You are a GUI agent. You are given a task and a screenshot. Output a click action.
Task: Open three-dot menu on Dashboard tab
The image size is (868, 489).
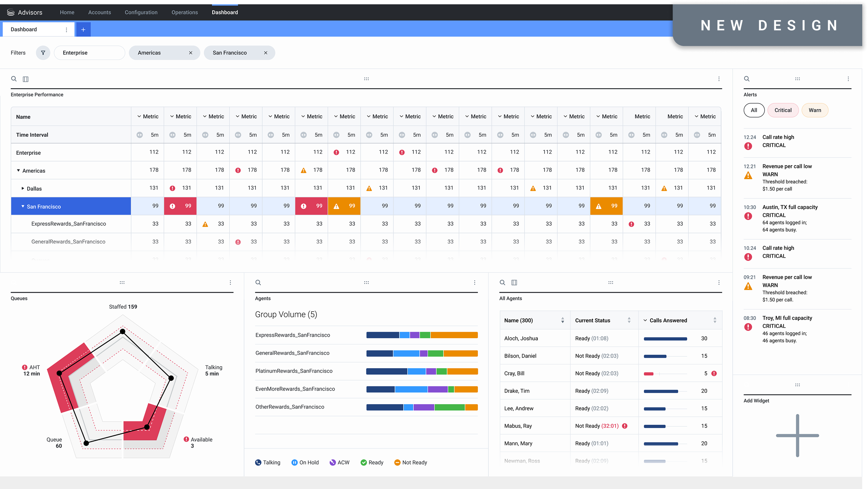pyautogui.click(x=66, y=30)
